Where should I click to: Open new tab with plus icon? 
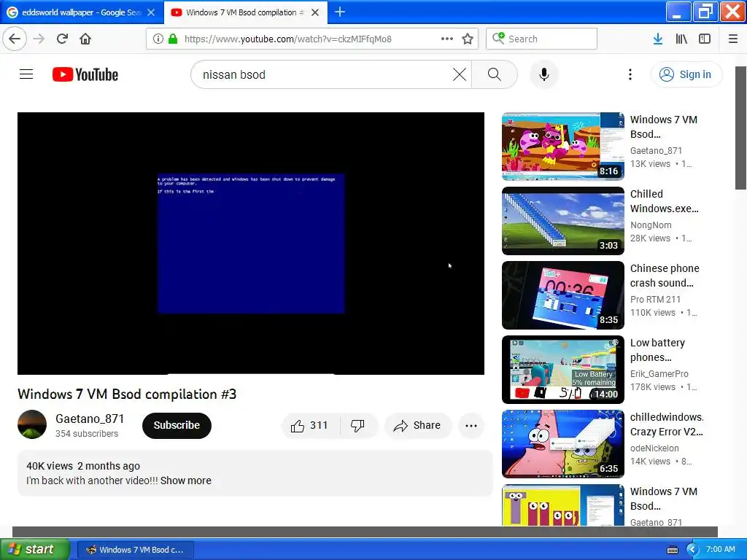click(x=340, y=12)
